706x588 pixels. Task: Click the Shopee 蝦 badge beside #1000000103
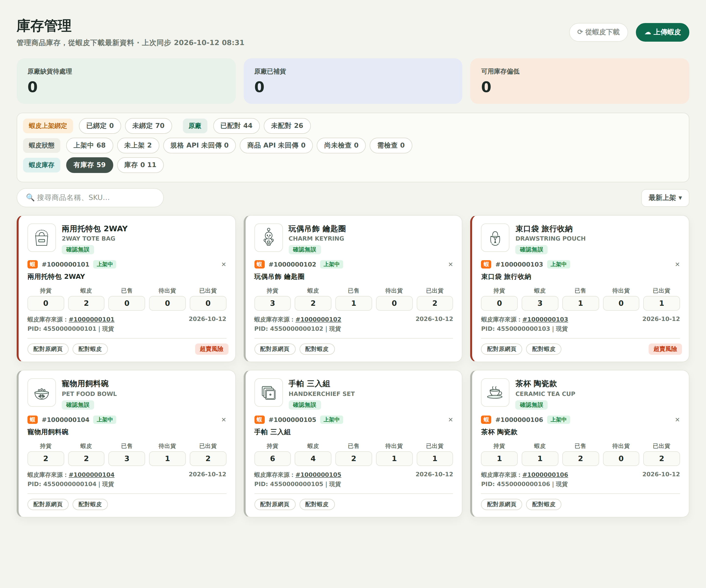(x=486, y=264)
